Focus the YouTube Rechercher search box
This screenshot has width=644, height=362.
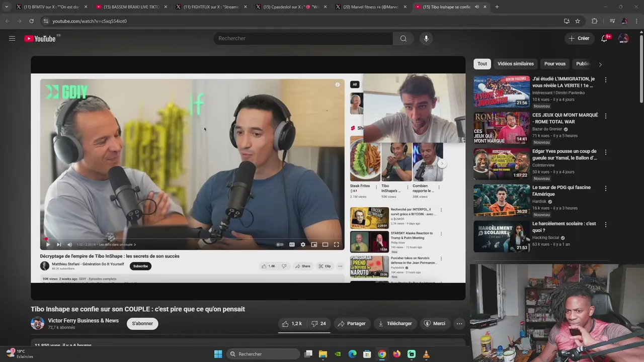pos(303,38)
